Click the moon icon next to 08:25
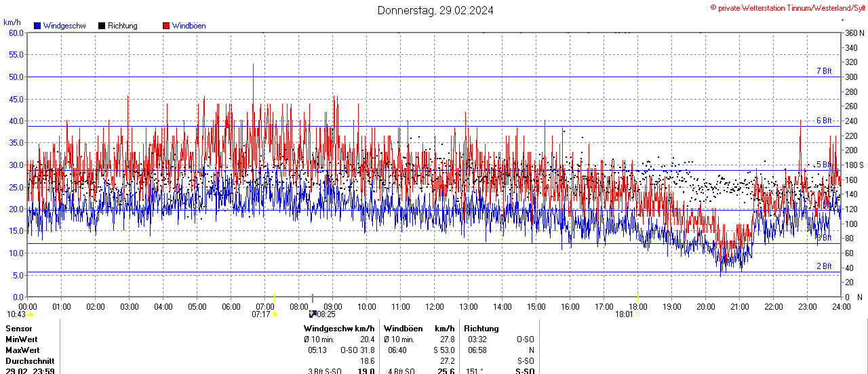 313,314
